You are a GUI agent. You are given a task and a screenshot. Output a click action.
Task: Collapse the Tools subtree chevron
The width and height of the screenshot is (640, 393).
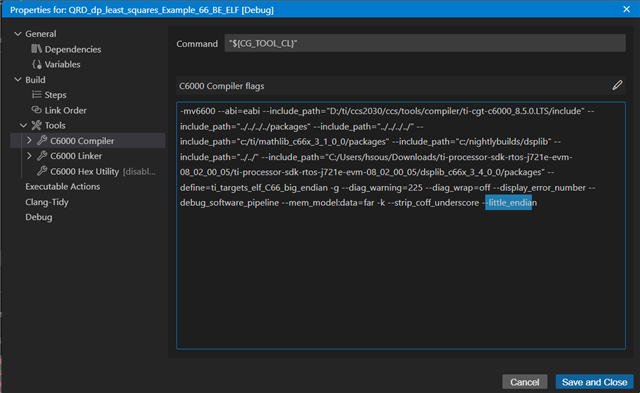pyautogui.click(x=24, y=125)
